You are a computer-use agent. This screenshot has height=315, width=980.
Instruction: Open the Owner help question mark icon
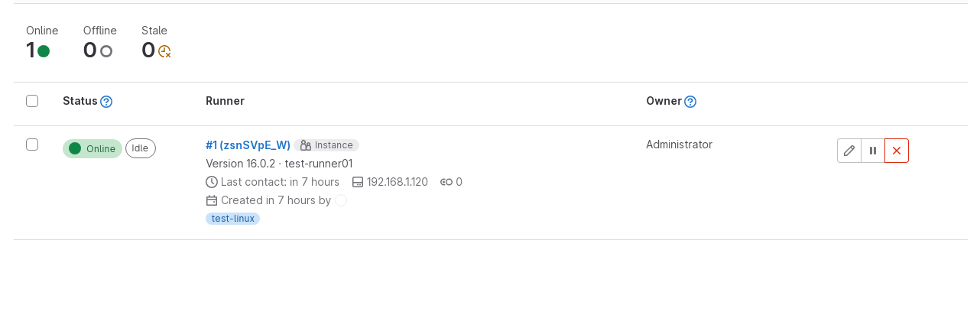pyautogui.click(x=690, y=102)
